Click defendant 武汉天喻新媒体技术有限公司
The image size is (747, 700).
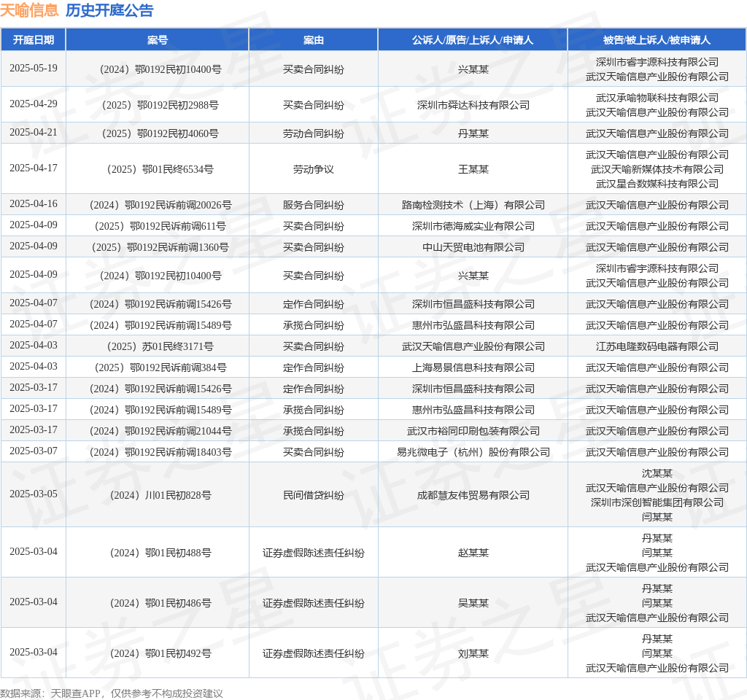click(657, 169)
